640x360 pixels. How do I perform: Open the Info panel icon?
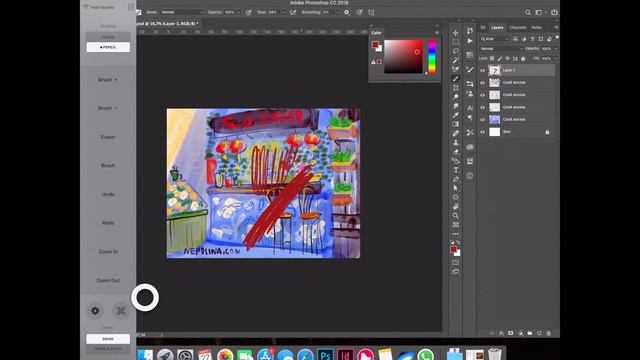pos(470,176)
